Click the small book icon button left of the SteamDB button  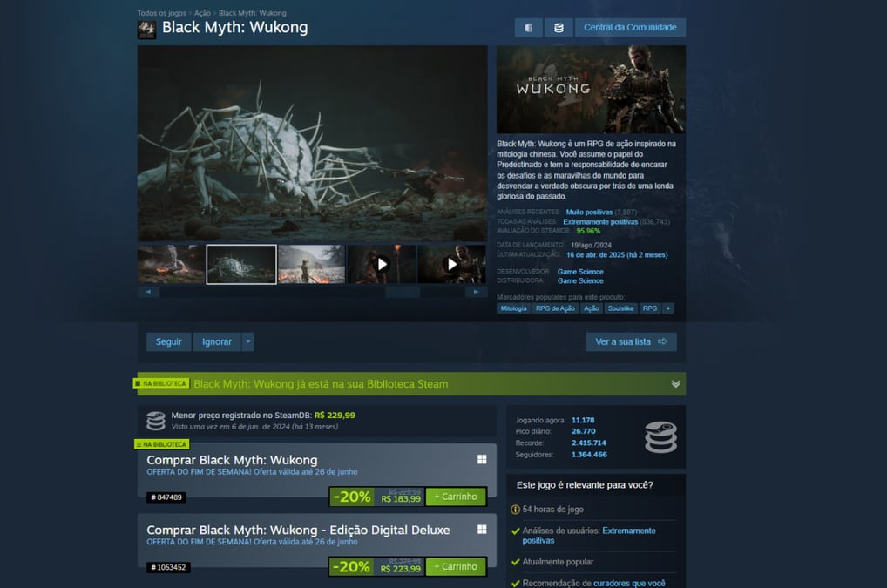point(528,28)
